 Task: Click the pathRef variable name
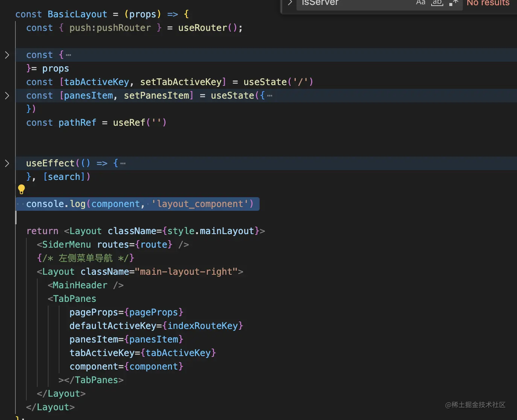pos(78,123)
